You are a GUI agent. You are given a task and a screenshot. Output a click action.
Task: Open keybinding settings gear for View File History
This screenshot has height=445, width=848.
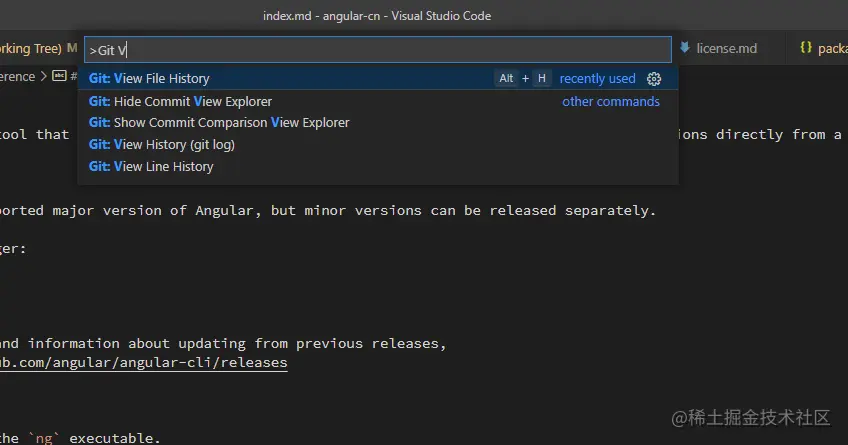[654, 79]
